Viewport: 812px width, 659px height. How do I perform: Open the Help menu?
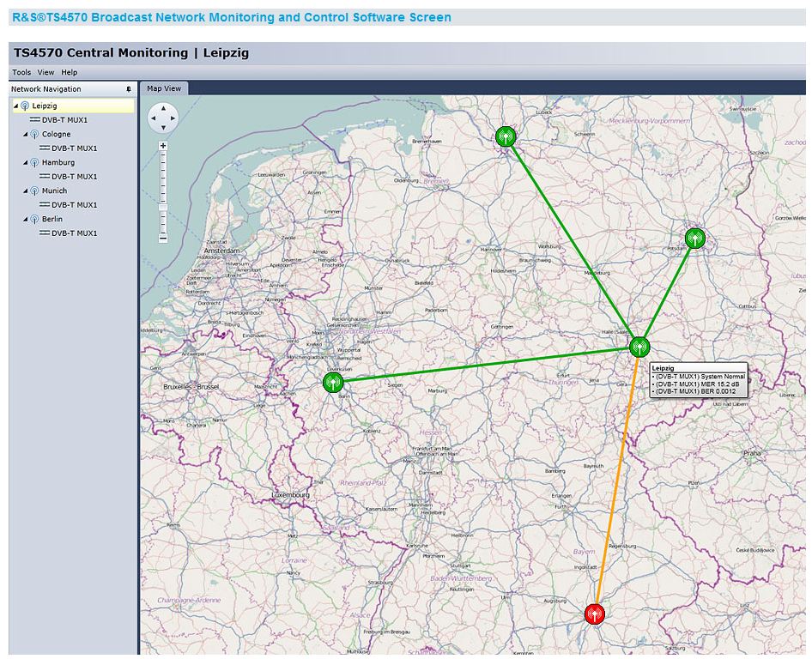point(70,72)
